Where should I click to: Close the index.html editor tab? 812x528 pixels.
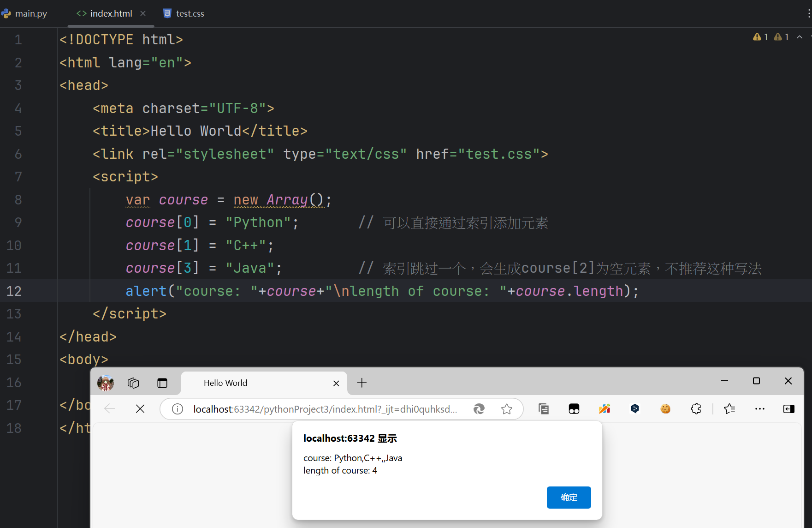(143, 13)
